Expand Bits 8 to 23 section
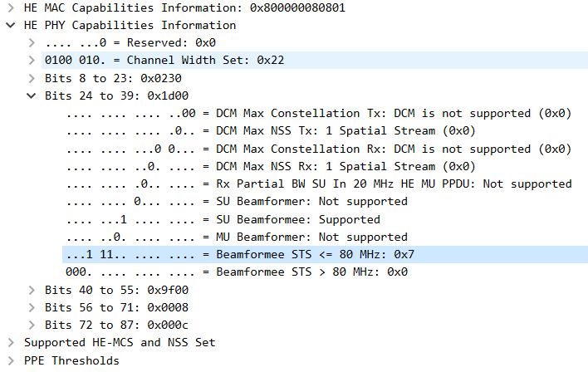Viewport: 588px width, 372px height. pos(32,78)
